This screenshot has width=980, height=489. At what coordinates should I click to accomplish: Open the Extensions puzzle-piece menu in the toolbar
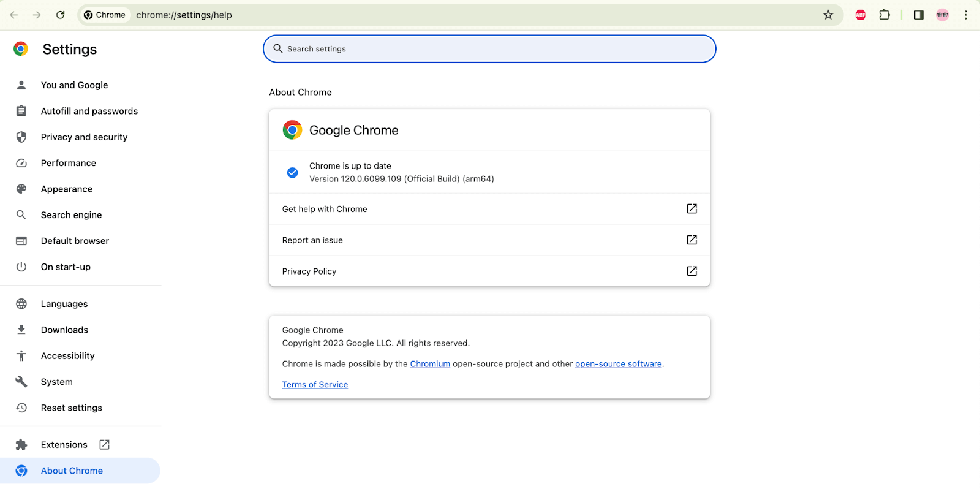884,15
